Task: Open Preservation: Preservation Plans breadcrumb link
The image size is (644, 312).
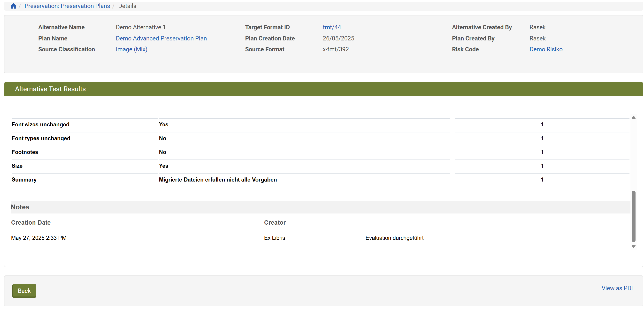Action: 67,6
